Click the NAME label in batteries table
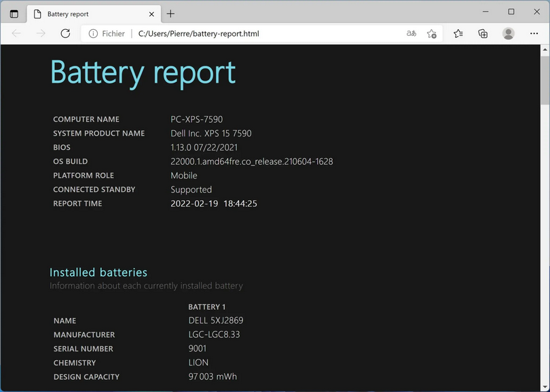The image size is (550, 392). click(65, 321)
